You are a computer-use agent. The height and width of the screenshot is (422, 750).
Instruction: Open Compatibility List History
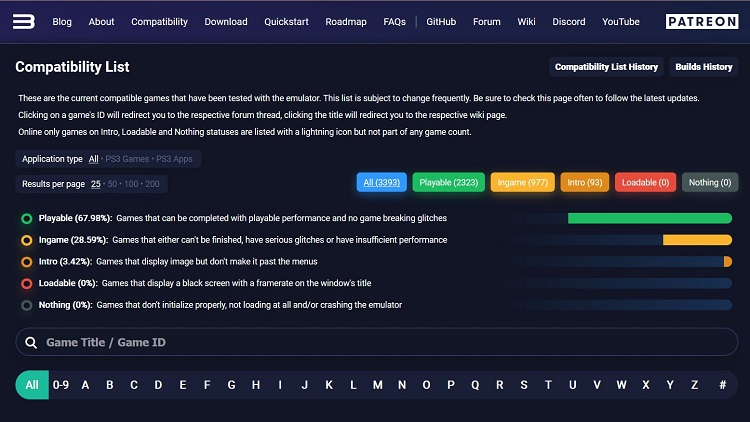(x=606, y=67)
